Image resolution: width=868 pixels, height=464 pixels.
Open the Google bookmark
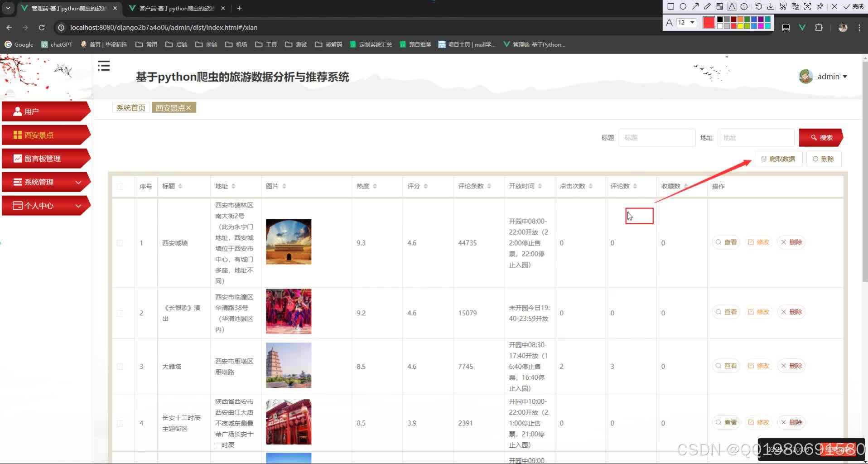tap(19, 44)
